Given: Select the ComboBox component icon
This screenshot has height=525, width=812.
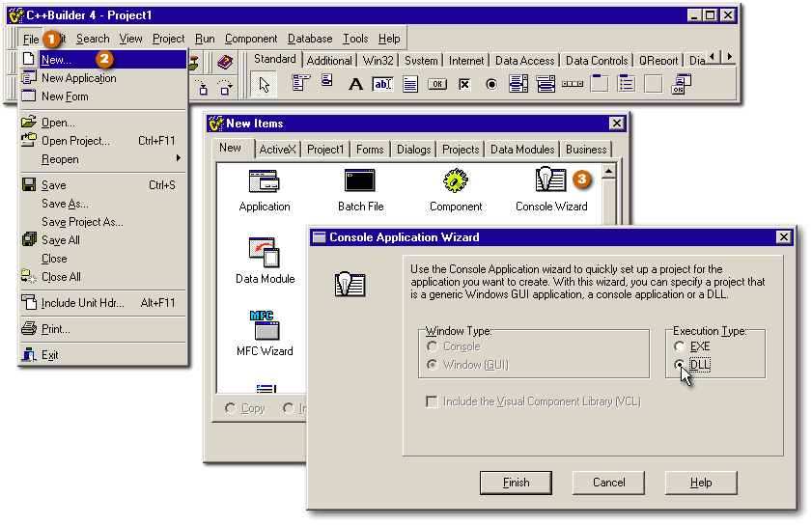Looking at the screenshot, I should point(546,84).
